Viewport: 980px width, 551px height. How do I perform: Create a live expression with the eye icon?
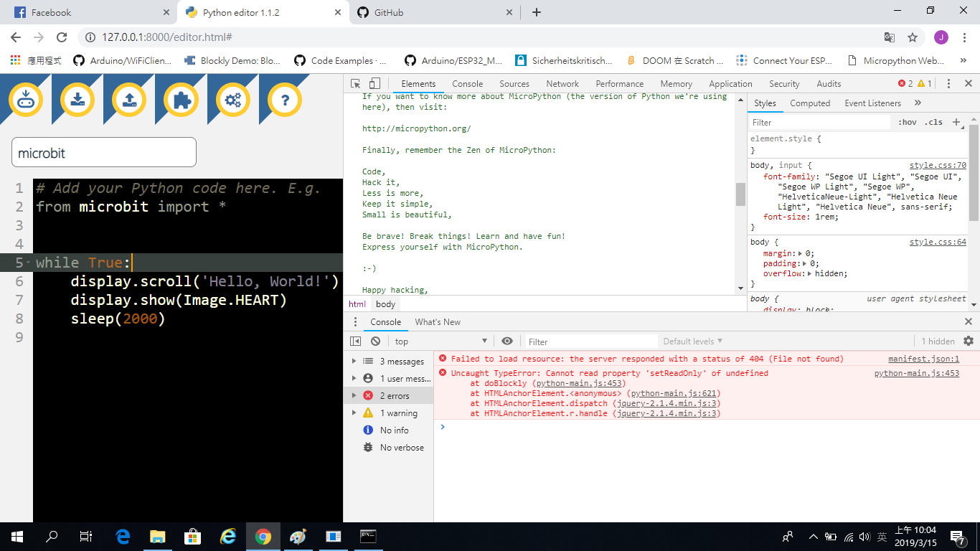pyautogui.click(x=508, y=341)
